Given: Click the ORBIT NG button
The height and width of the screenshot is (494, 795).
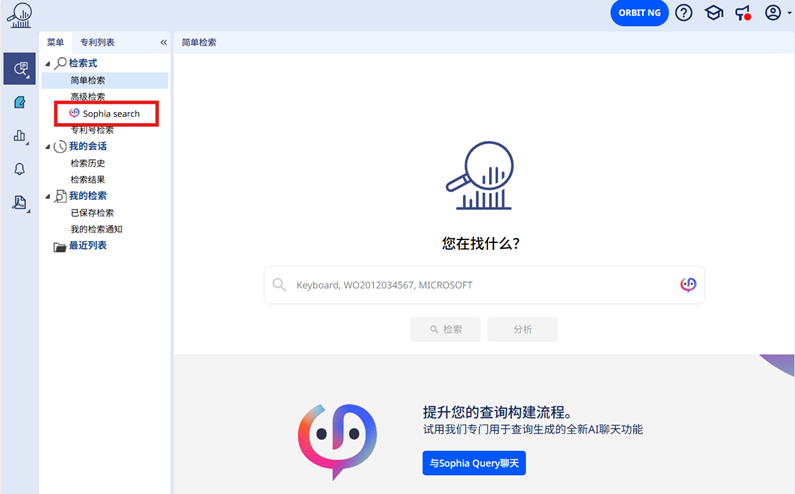Looking at the screenshot, I should point(639,13).
